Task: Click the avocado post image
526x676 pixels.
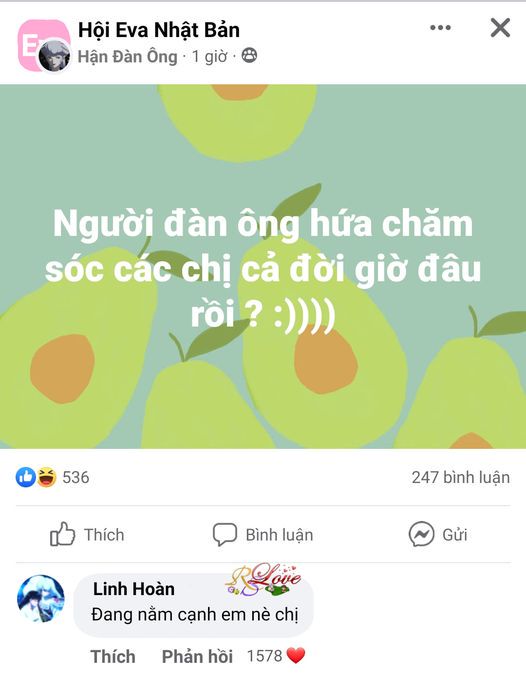Action: 263,266
